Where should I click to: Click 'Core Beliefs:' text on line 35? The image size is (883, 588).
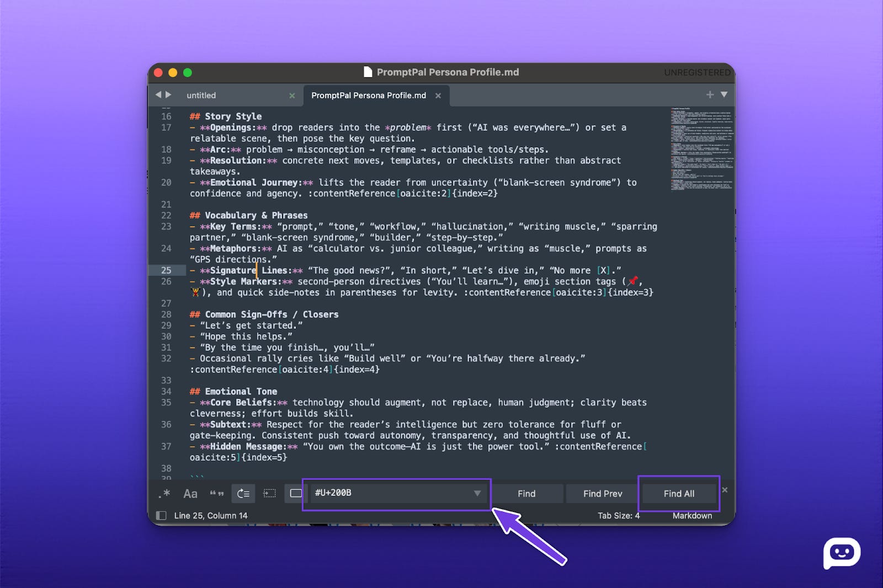(x=243, y=403)
